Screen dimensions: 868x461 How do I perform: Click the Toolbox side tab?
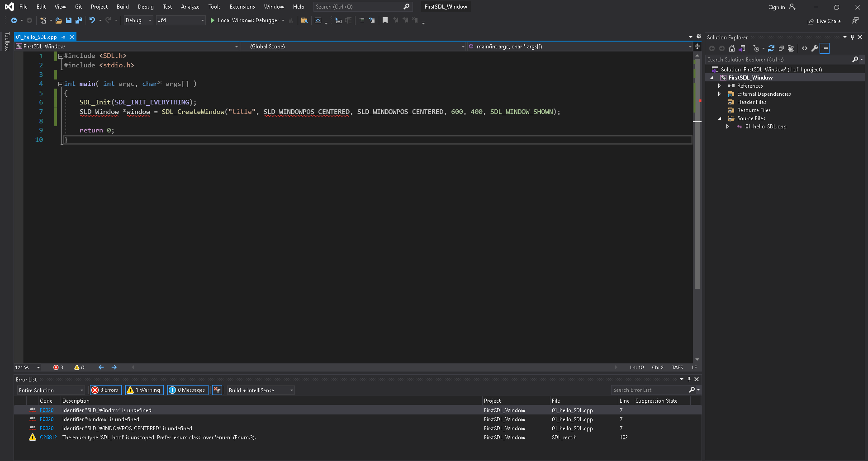coord(7,42)
